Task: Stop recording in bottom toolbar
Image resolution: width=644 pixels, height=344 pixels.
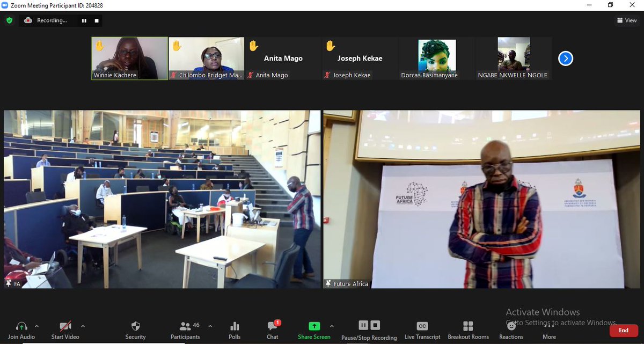Action: 375,325
